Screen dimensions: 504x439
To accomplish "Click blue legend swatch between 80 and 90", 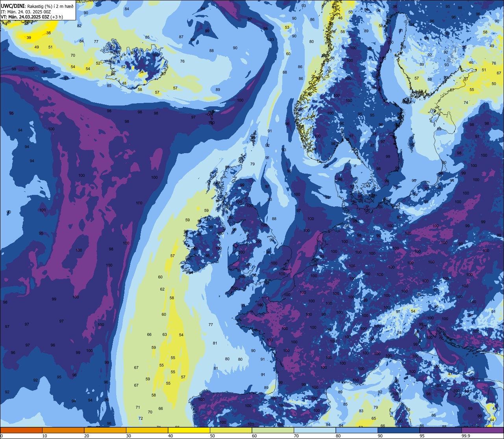I will (357, 430).
